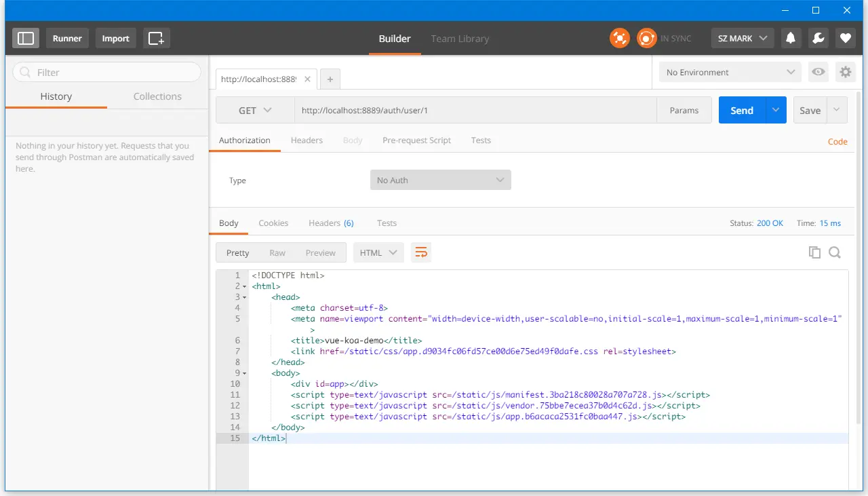This screenshot has height=496, width=868.
Task: Switch response view to Pretty
Action: [237, 252]
